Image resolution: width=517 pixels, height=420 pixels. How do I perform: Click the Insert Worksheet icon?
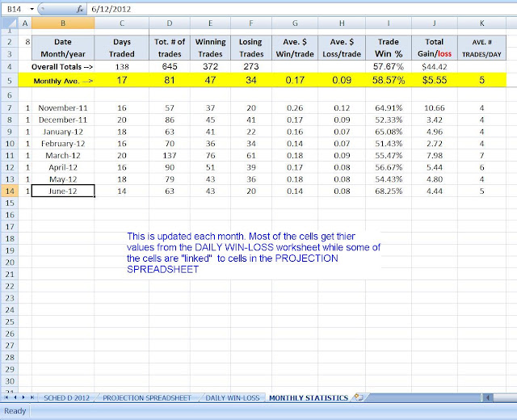pos(359,397)
